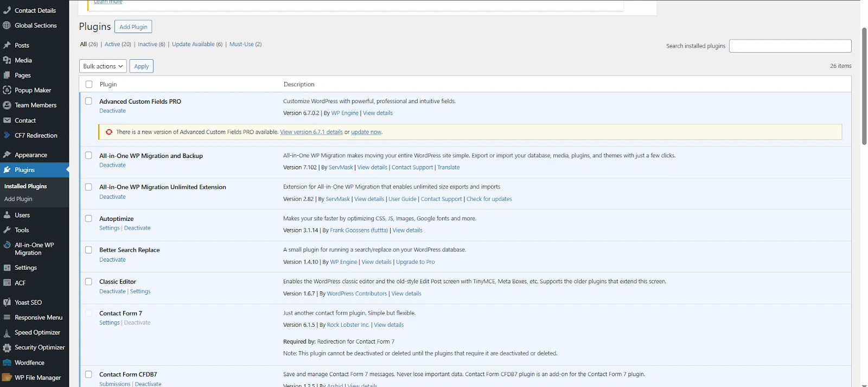Click the Contact Details sidebar icon

[7, 10]
